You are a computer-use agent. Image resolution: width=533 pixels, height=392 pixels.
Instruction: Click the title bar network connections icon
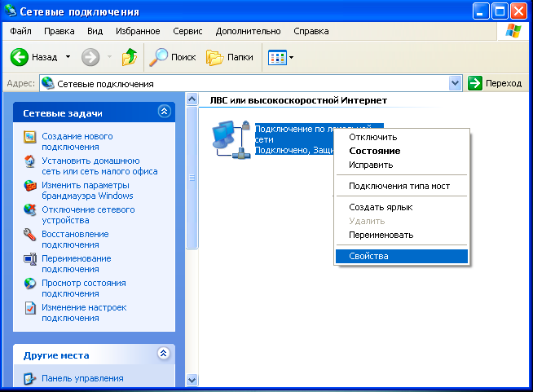[x=11, y=11]
